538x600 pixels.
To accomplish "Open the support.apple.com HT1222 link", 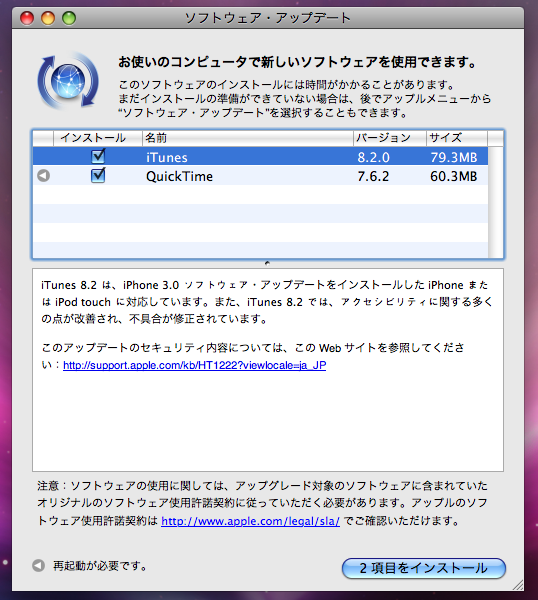I will coord(194,365).
